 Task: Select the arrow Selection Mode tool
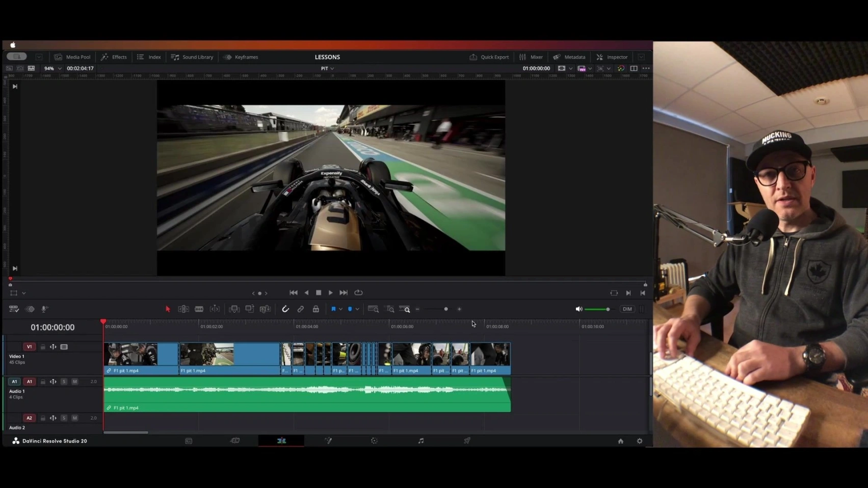168,309
